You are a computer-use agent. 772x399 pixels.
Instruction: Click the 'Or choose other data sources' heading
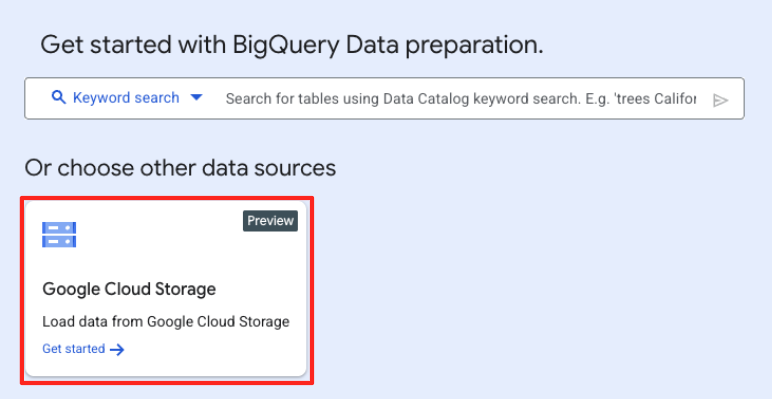(180, 168)
